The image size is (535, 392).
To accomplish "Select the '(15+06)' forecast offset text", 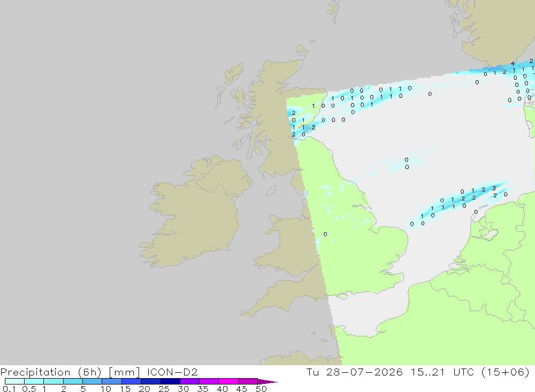I will pos(506,372).
